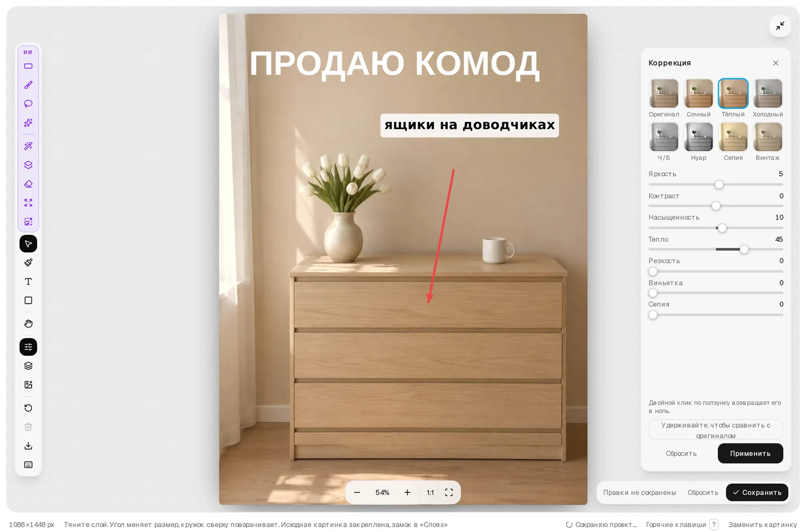Click the hold-to-compare with original button
The width and height of the screenshot is (806, 532).
(x=716, y=430)
